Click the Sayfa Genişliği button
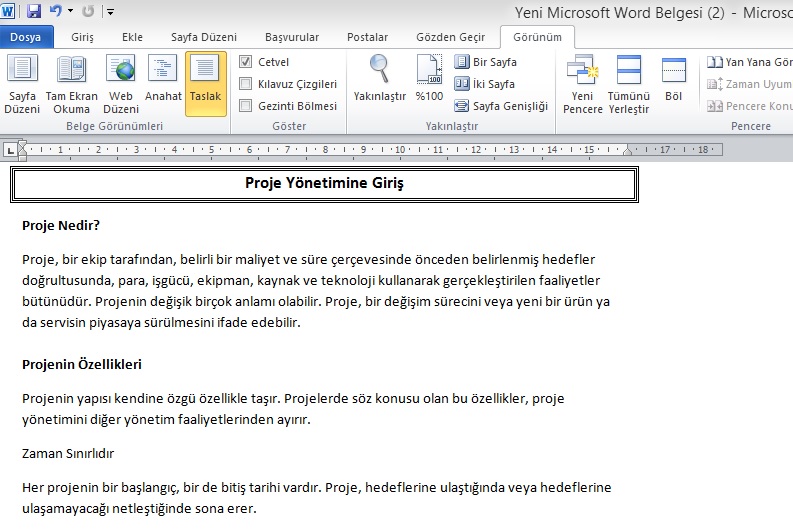Screen dimensions: 793x531 click(501, 106)
